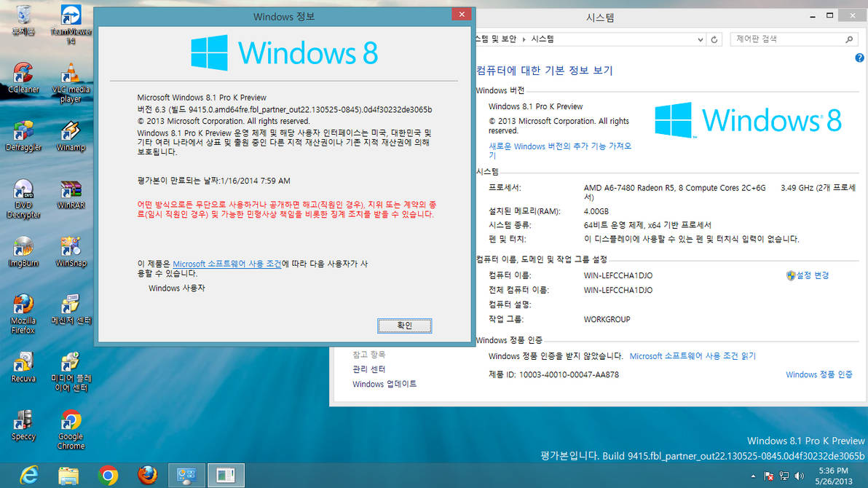Image resolution: width=868 pixels, height=488 pixels.
Task: Expand the address bar history dropdown
Action: tap(701, 39)
